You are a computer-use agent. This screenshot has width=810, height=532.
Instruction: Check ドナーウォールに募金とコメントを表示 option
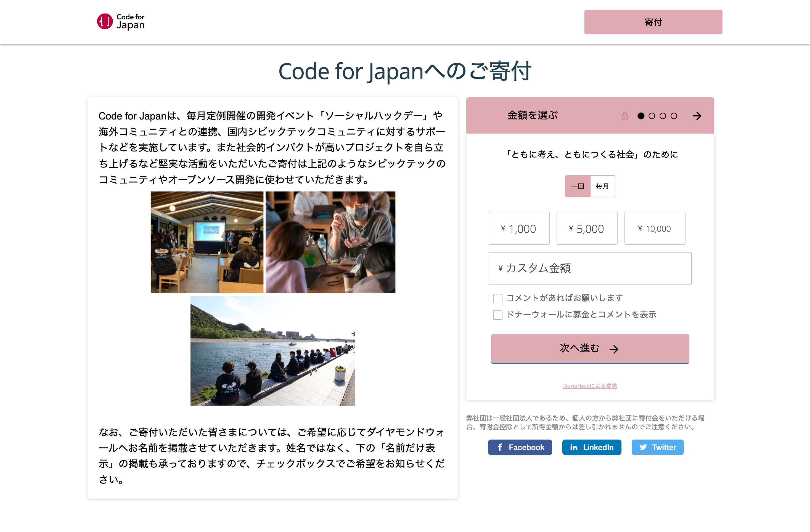click(x=497, y=315)
